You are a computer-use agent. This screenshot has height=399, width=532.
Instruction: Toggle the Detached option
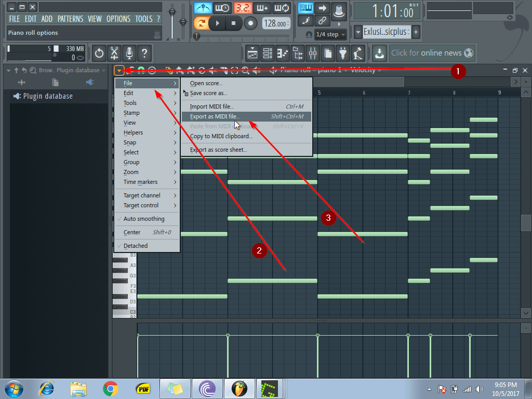click(x=147, y=246)
